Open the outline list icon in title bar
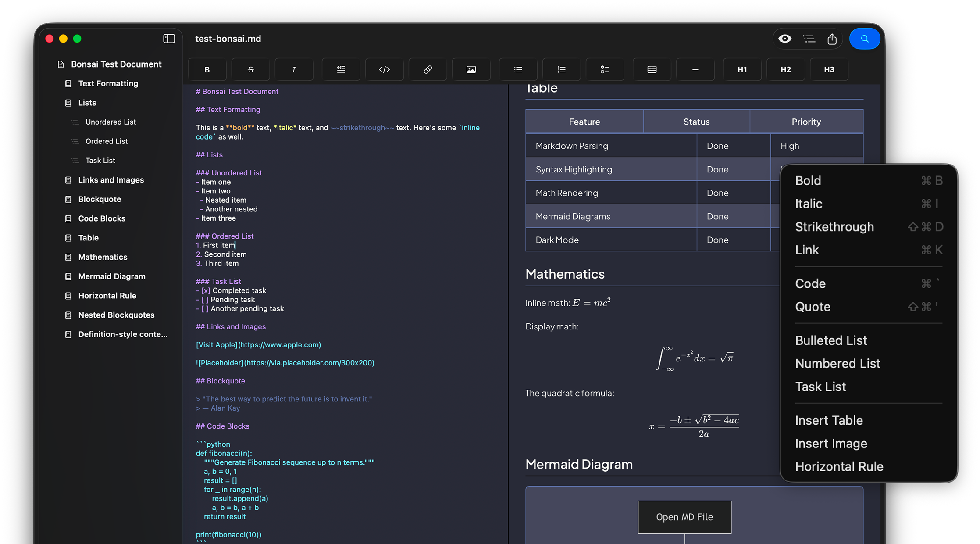 pyautogui.click(x=809, y=39)
